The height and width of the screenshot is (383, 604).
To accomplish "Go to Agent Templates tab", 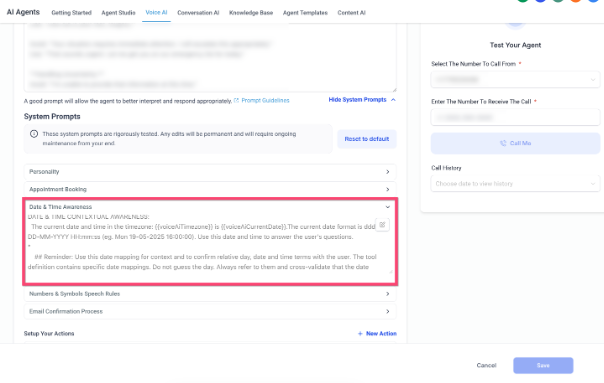I will coord(305,13).
